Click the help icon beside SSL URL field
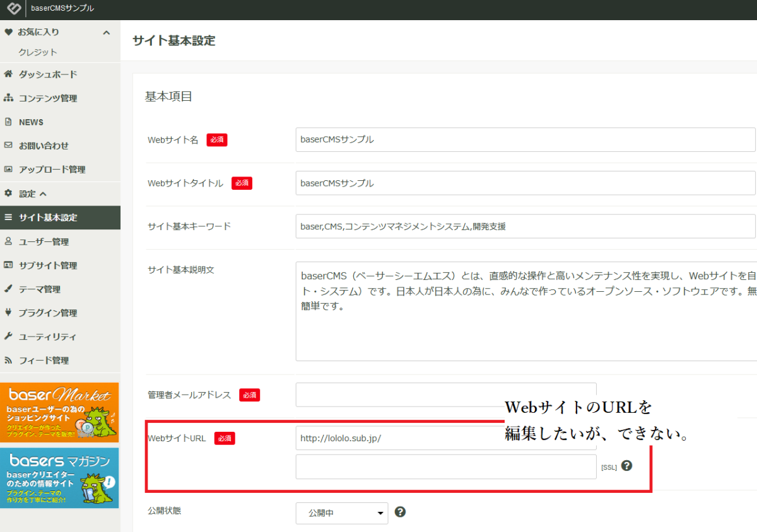Image resolution: width=757 pixels, height=532 pixels. point(626,466)
